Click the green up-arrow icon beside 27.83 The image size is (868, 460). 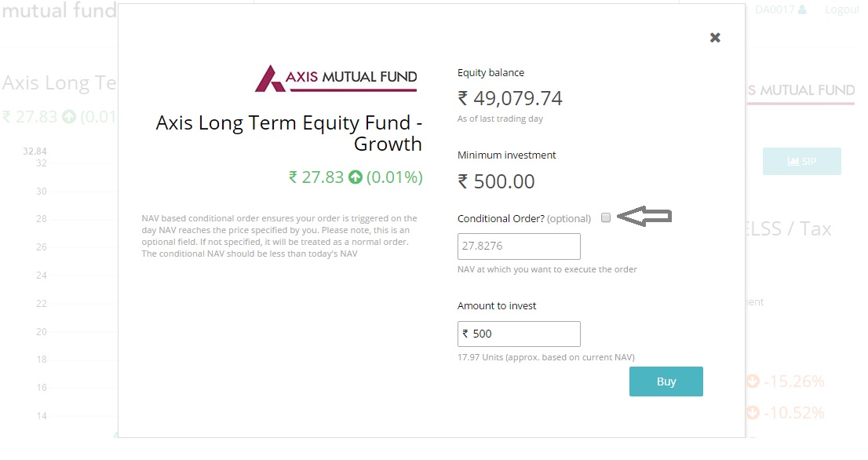(356, 177)
